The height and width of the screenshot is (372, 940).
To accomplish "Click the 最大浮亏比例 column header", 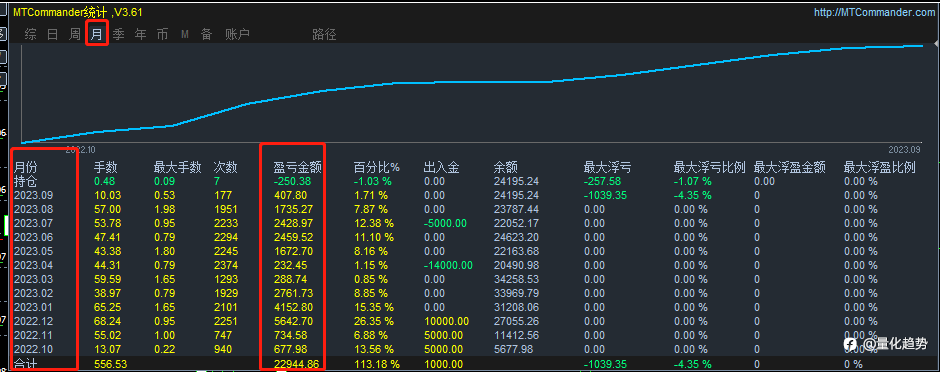I will (709, 168).
